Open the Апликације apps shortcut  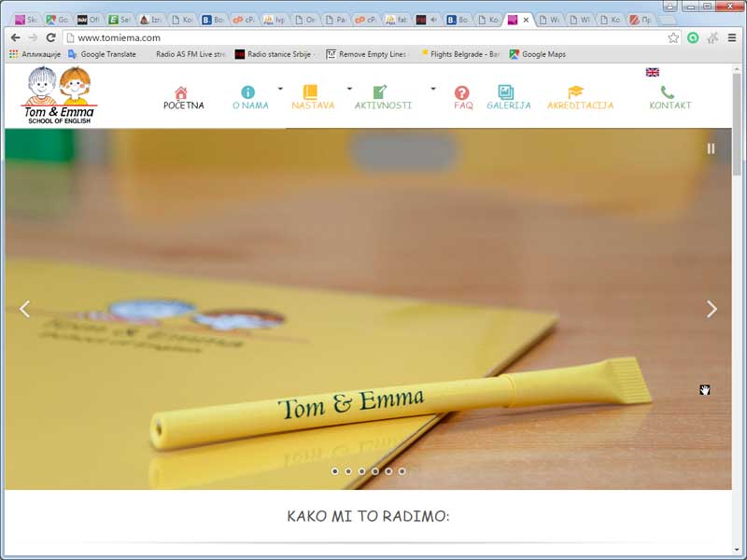(x=35, y=54)
